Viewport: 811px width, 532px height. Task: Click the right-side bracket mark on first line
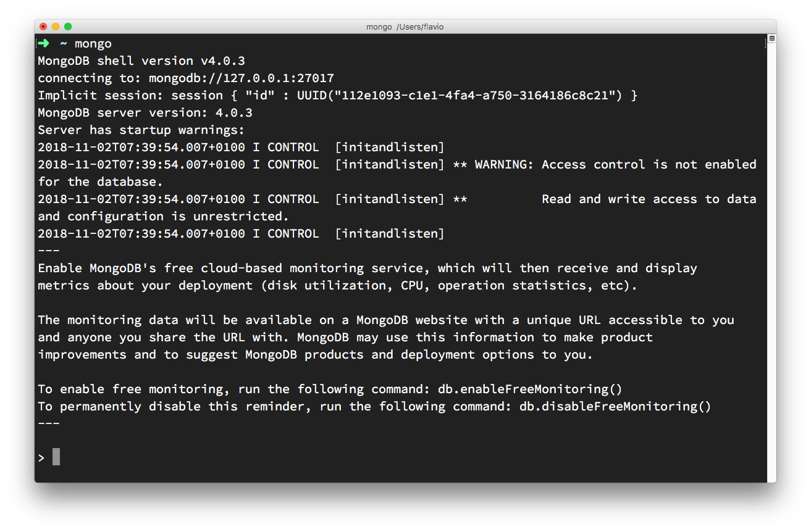click(765, 44)
